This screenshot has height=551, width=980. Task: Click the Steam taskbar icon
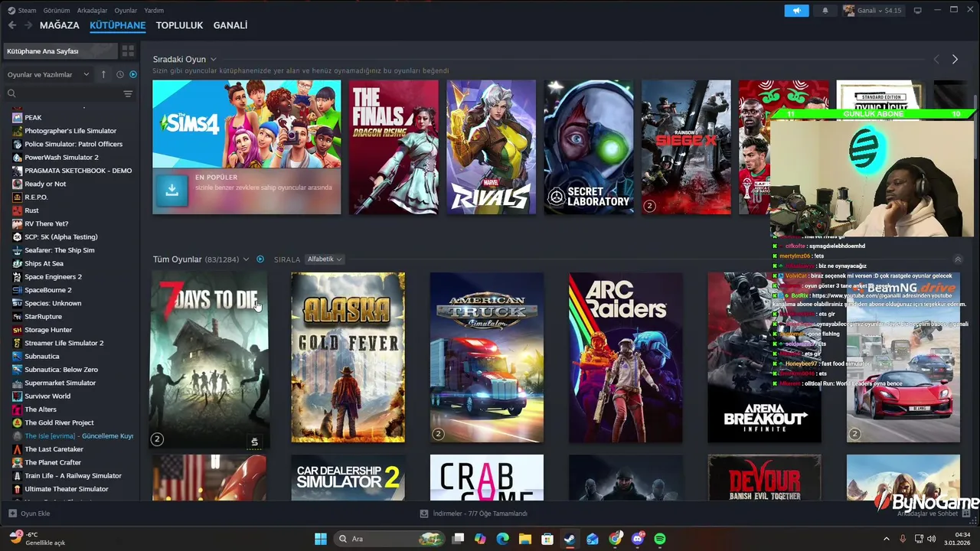570,539
